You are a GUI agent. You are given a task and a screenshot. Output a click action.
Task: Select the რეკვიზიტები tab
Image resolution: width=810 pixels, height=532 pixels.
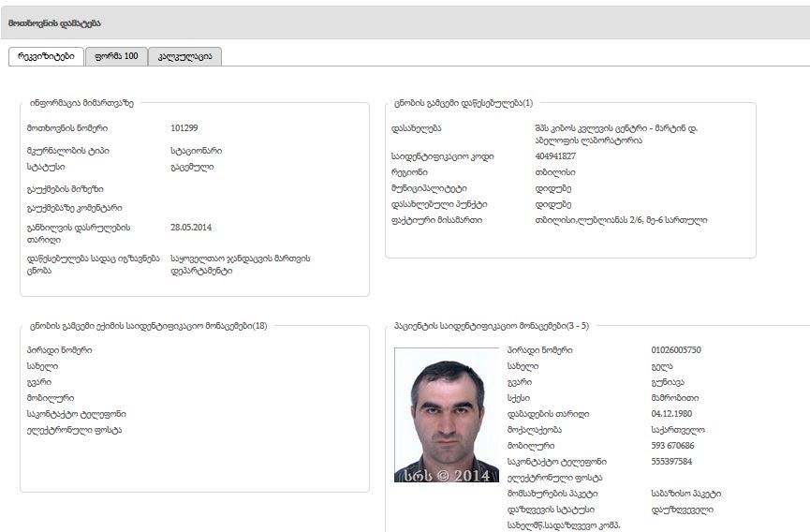46,56
